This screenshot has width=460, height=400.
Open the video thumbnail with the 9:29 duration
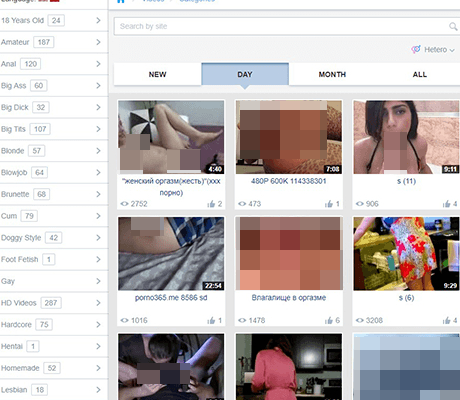406,254
